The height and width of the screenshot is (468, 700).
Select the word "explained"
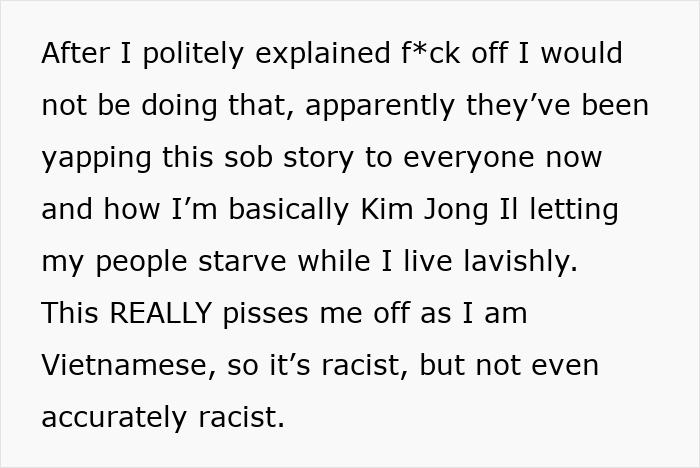click(x=322, y=54)
